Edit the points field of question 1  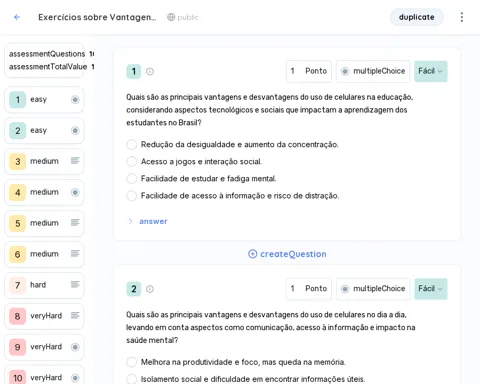pos(309,71)
